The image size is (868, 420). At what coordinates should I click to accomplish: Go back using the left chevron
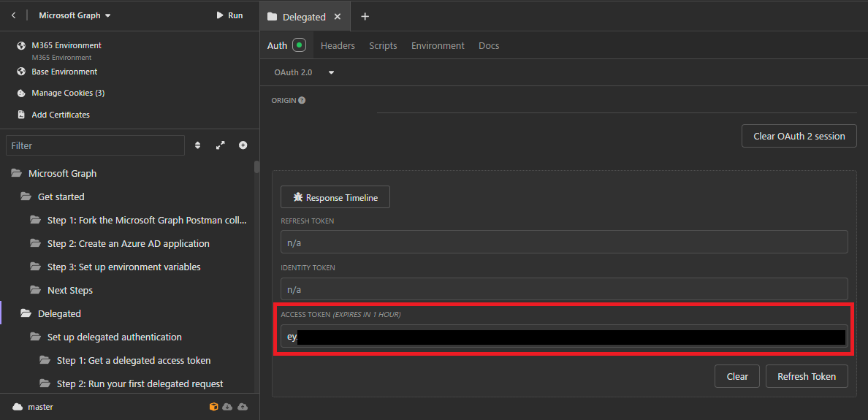click(x=13, y=15)
